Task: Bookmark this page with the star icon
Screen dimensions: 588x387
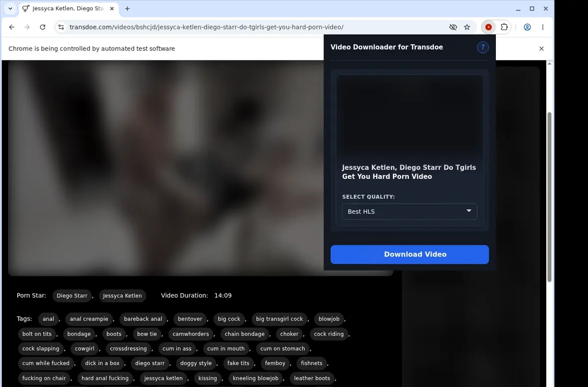Action: (467, 27)
